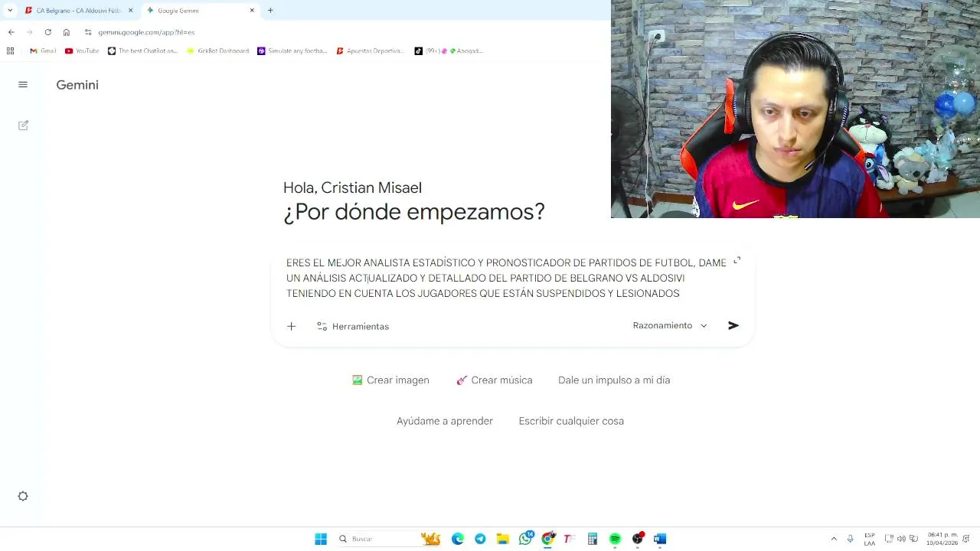Open The best ChatBot bookmark
Image resolution: width=980 pixels, height=551 pixels.
point(142,51)
